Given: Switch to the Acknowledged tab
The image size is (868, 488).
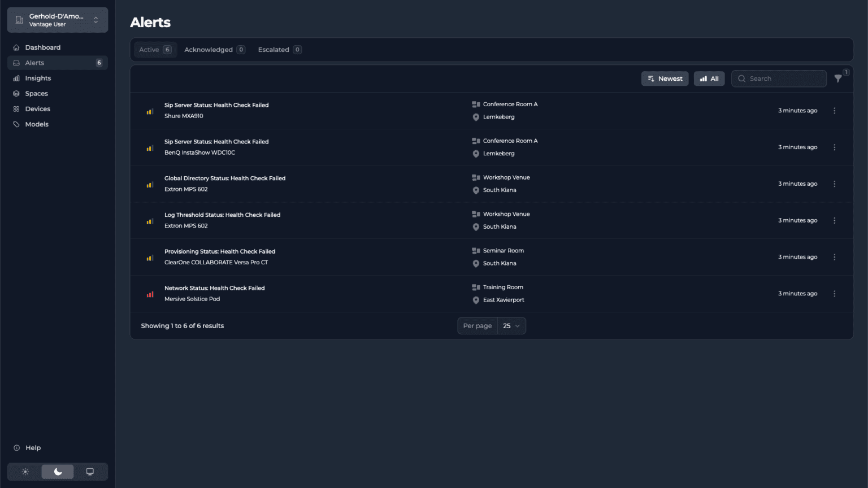Looking at the screenshot, I should pos(215,50).
